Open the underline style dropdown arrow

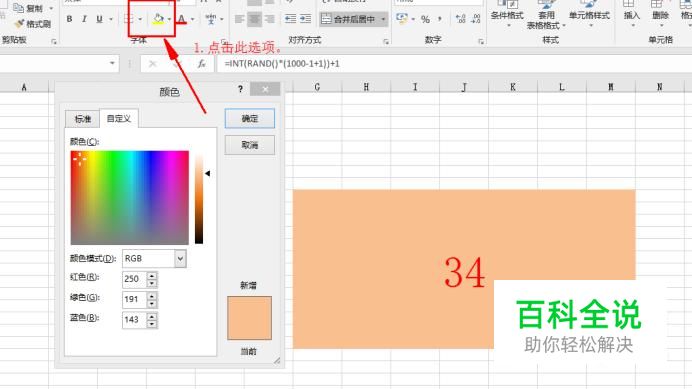point(111,19)
